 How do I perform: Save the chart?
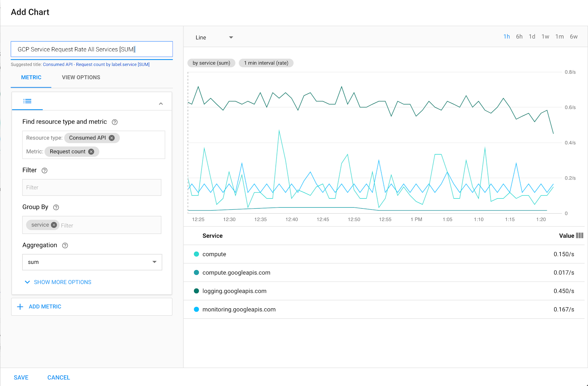tap(21, 377)
